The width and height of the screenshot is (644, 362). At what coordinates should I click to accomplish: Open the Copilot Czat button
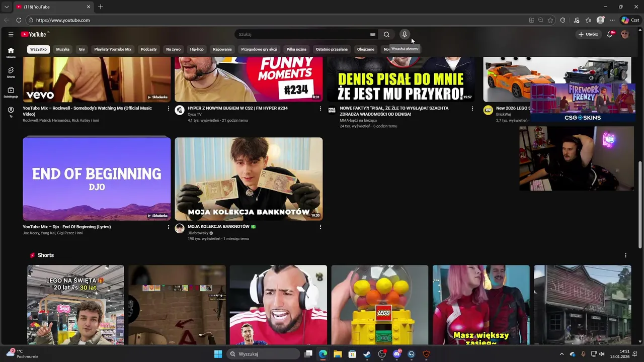630,20
